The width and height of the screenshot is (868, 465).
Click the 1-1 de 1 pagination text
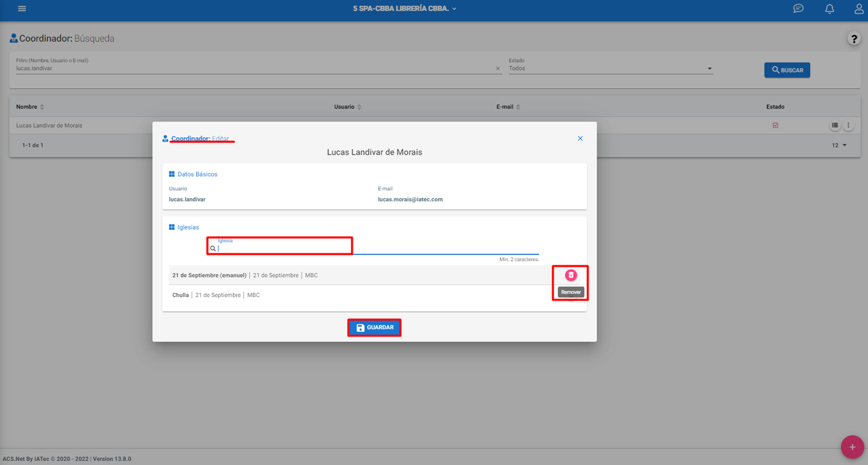[33, 145]
